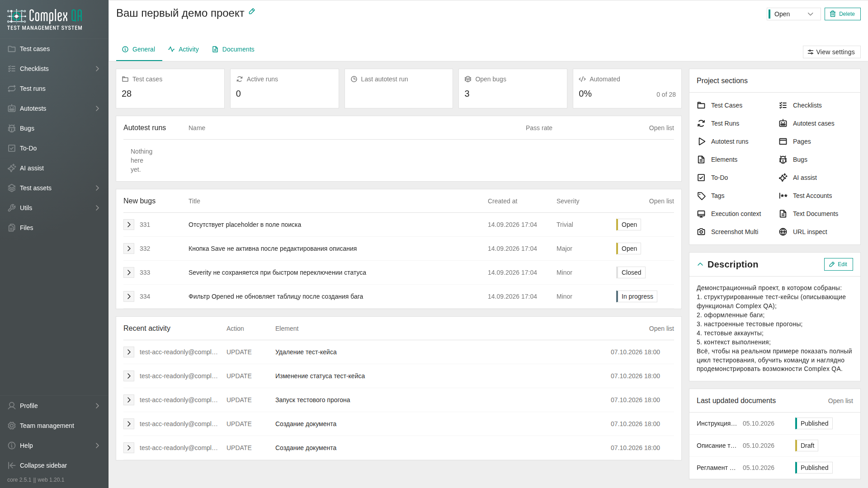Open To-Do in left sidebar

point(54,148)
